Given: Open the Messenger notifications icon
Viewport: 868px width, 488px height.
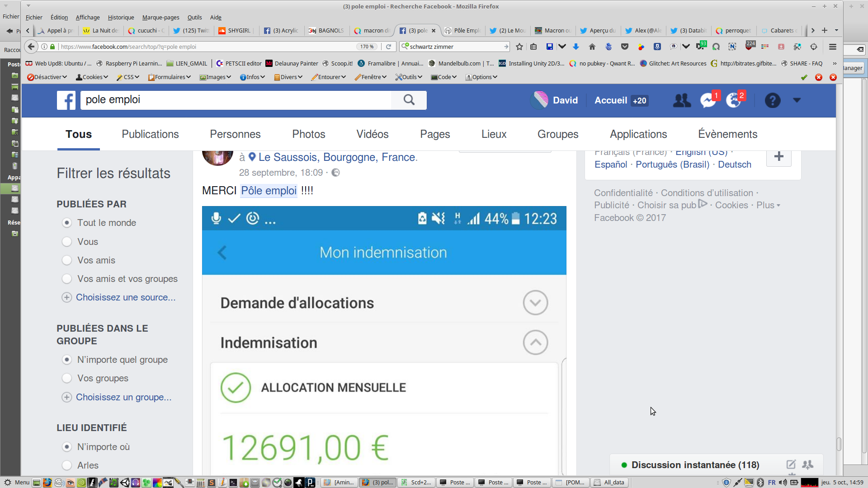Looking at the screenshot, I should [708, 100].
